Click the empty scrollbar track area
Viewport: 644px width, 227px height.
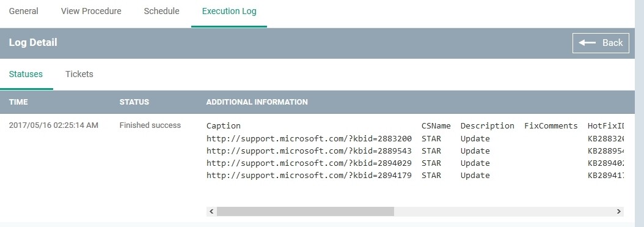pos(504,211)
